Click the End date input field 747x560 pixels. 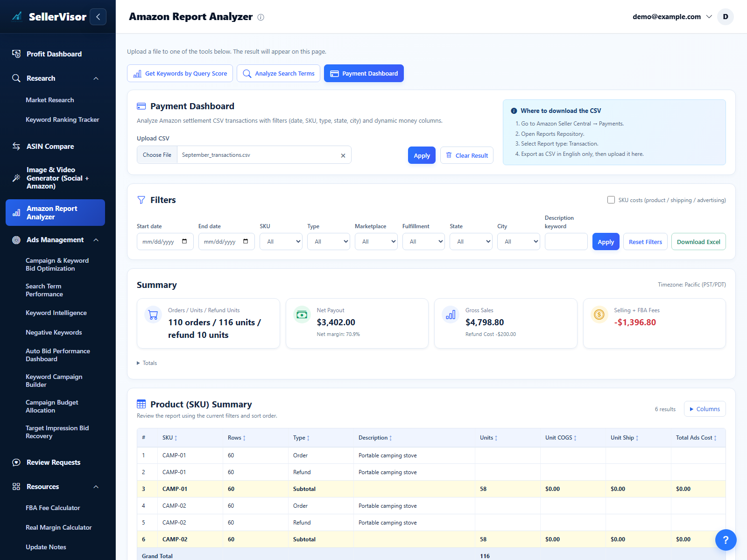click(226, 241)
